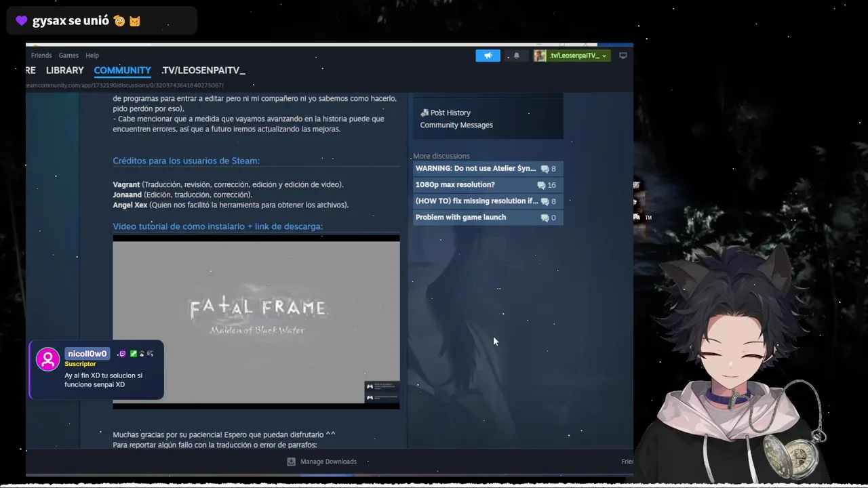
Task: Click the More discussions heading
Action: pyautogui.click(x=441, y=156)
